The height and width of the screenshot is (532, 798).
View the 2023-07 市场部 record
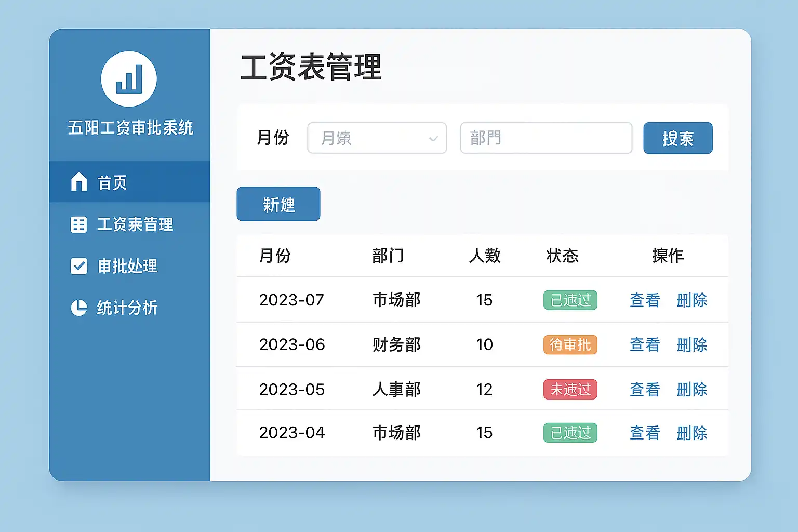click(645, 300)
